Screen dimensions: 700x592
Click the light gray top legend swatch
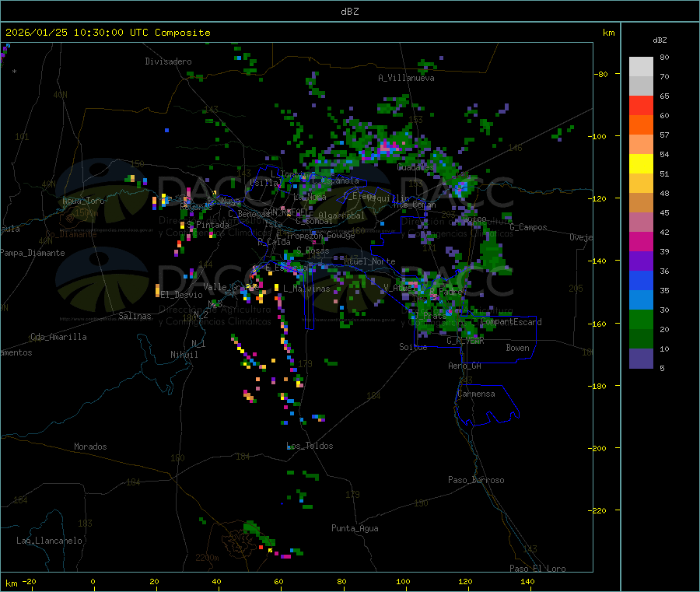click(x=641, y=67)
